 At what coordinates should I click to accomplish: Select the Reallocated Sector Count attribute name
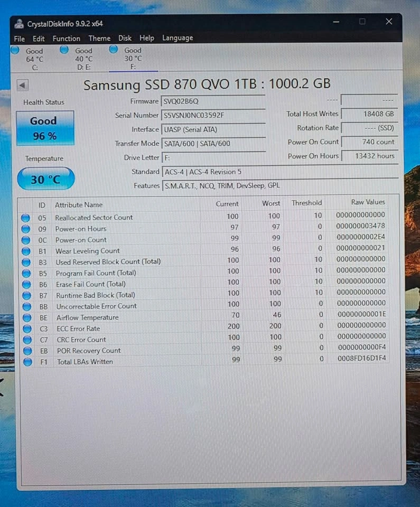(x=94, y=218)
